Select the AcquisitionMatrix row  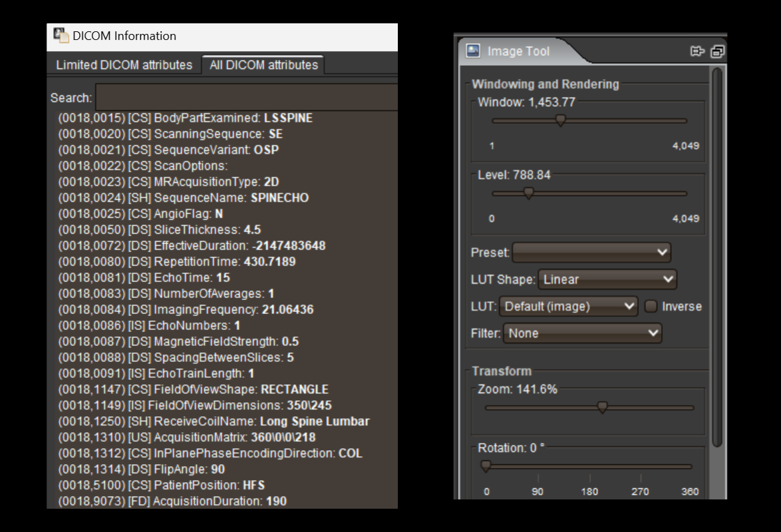(187, 437)
